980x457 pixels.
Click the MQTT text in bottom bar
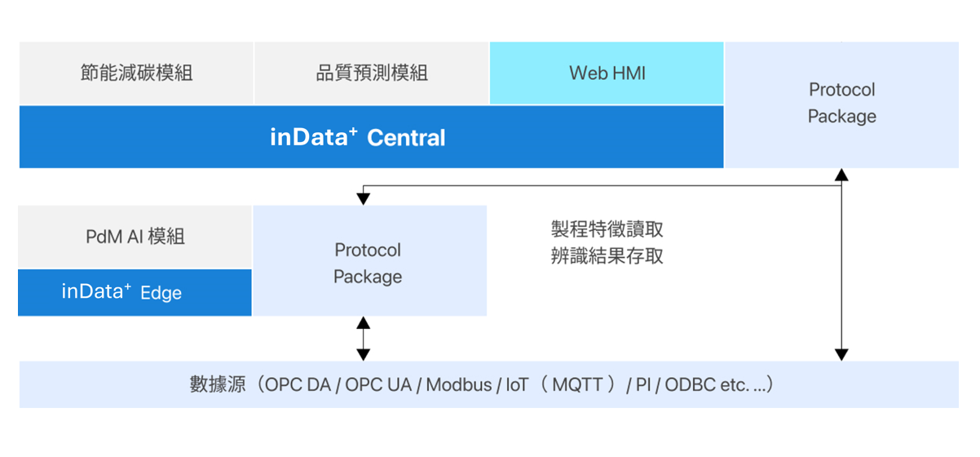coord(578,385)
